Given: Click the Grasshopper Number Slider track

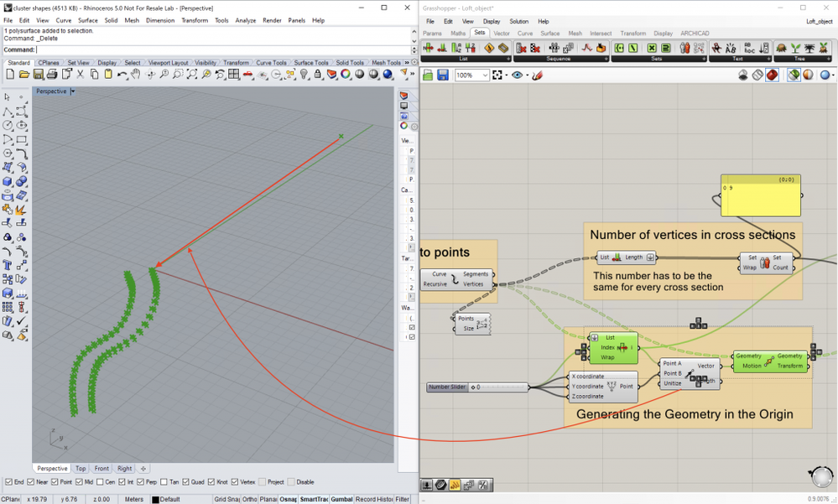Looking at the screenshot, I should (x=502, y=387).
